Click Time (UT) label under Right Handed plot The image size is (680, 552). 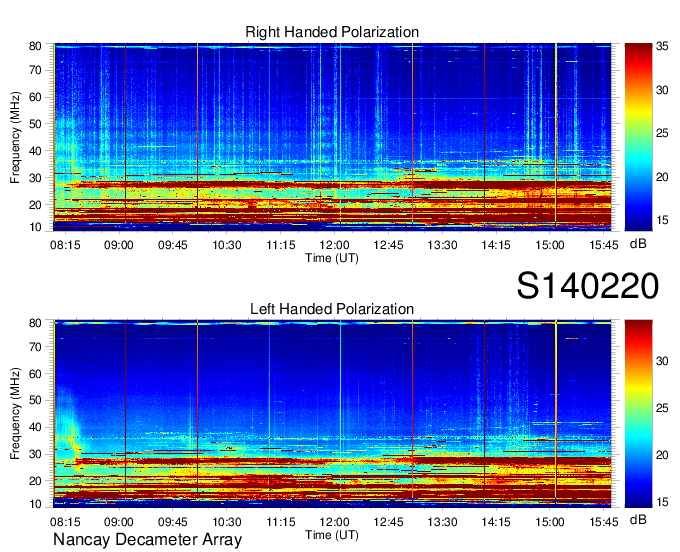point(332,258)
